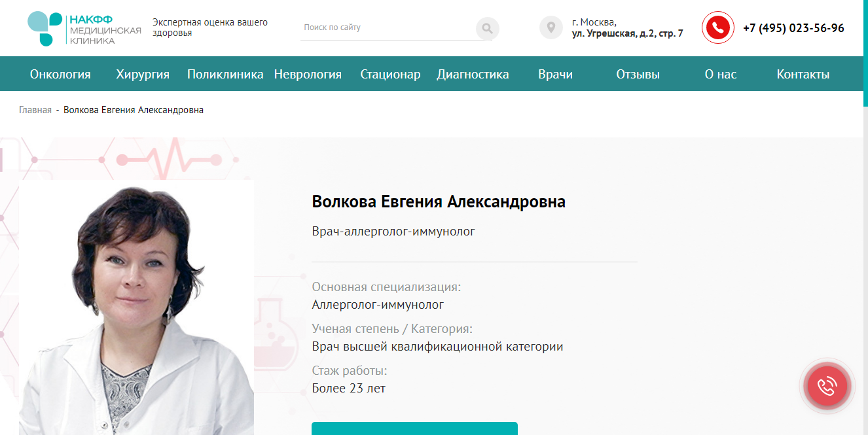Click the Аллерголог-иммунолог specialization value
The height and width of the screenshot is (435, 868).
pyautogui.click(x=378, y=305)
